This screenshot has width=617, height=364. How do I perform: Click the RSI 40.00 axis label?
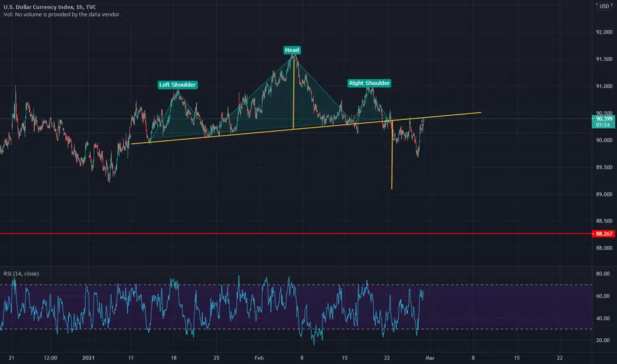[x=602, y=318]
